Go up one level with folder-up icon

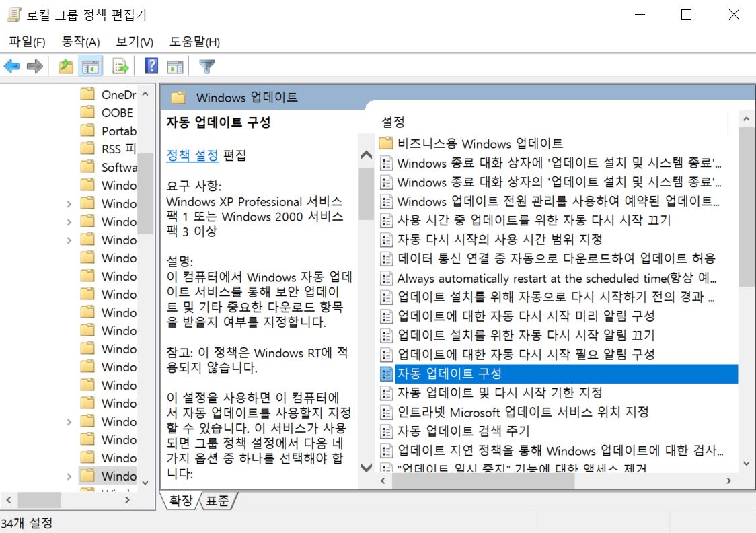(66, 66)
